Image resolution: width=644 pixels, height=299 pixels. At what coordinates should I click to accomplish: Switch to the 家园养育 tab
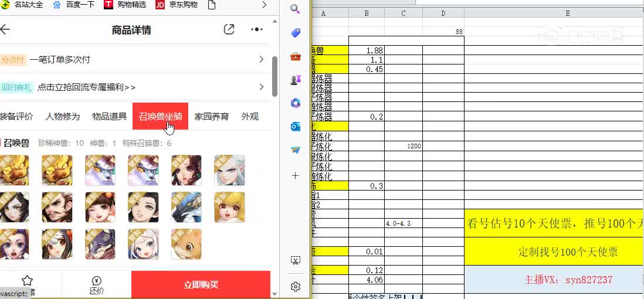[212, 117]
